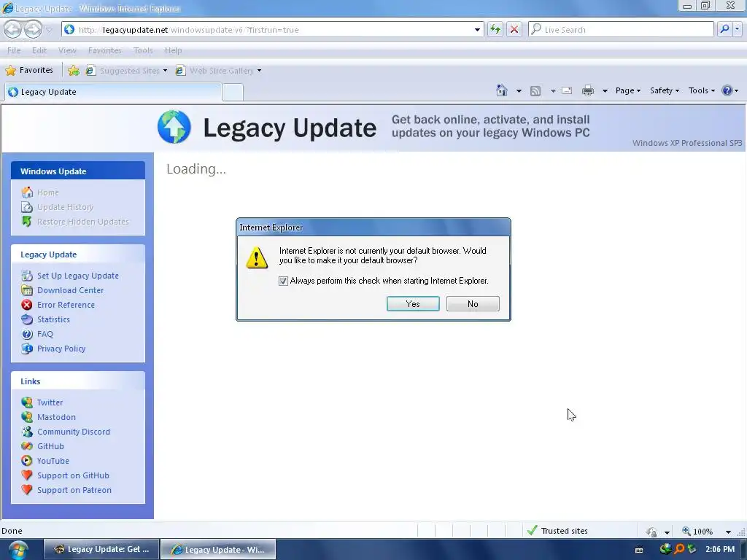Open the Privacy Policy link
The height and width of the screenshot is (560, 747).
tap(61, 349)
